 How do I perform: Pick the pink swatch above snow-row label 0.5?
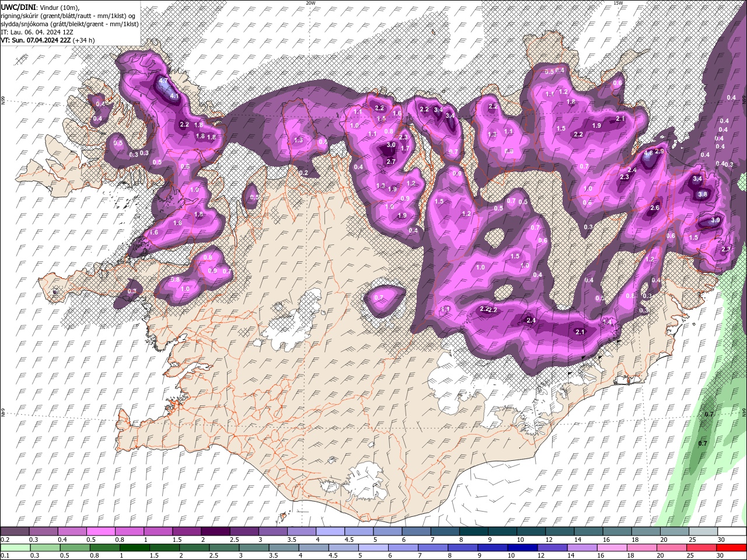pos(101,531)
